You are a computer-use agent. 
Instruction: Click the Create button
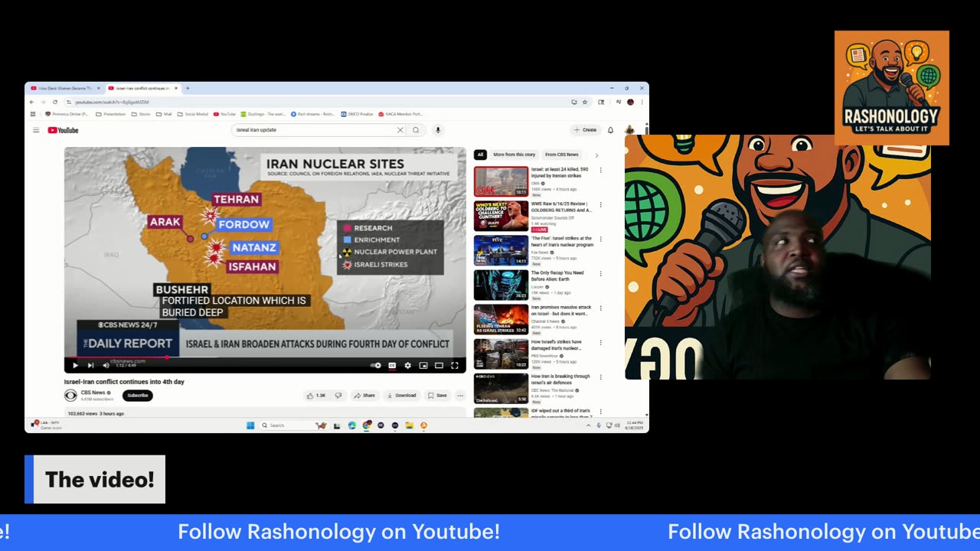click(586, 130)
